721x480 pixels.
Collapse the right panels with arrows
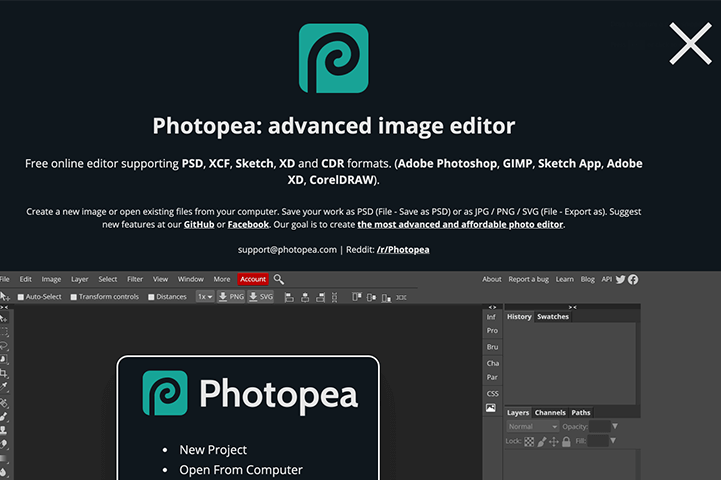click(572, 307)
